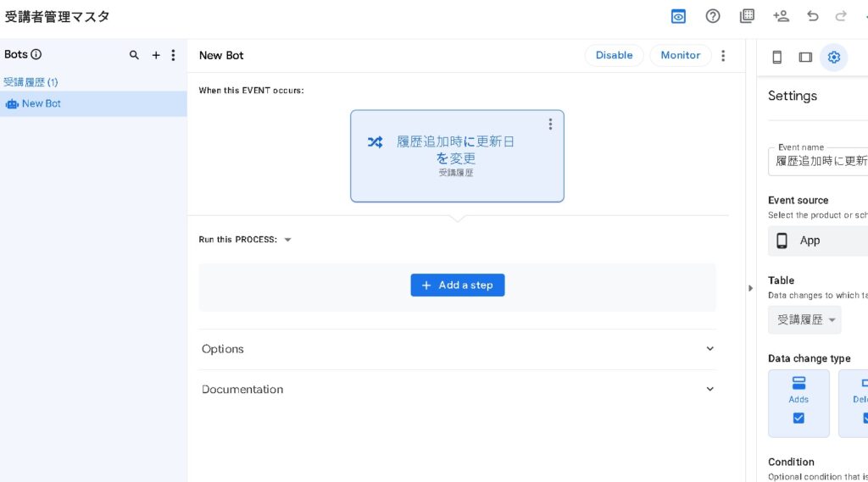The height and width of the screenshot is (482, 868).
Task: Click the Add a step button
Action: (458, 285)
